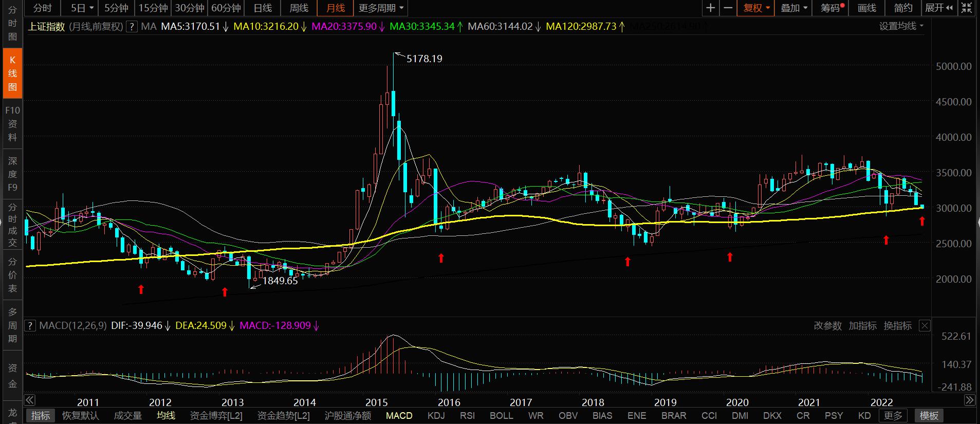This screenshot has width=980, height=424.
Task: Click the shrink fullscreen arrows icon
Action: (x=967, y=8)
